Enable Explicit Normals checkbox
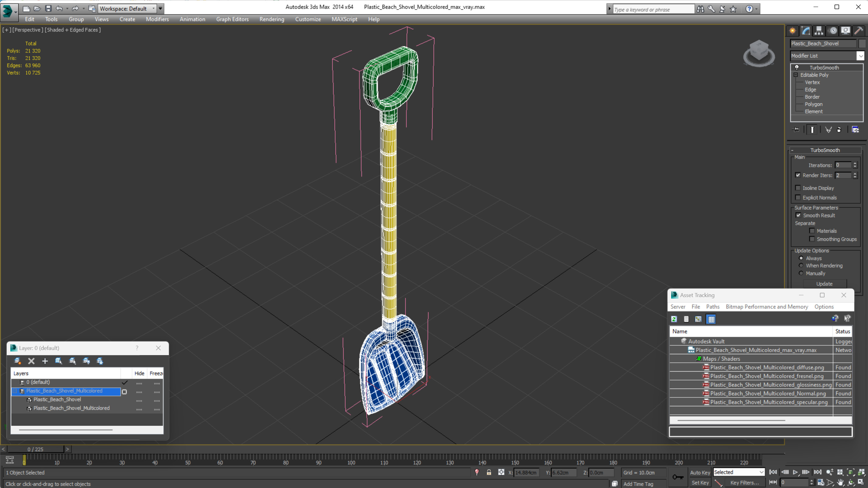This screenshot has width=868, height=488. coord(798,197)
